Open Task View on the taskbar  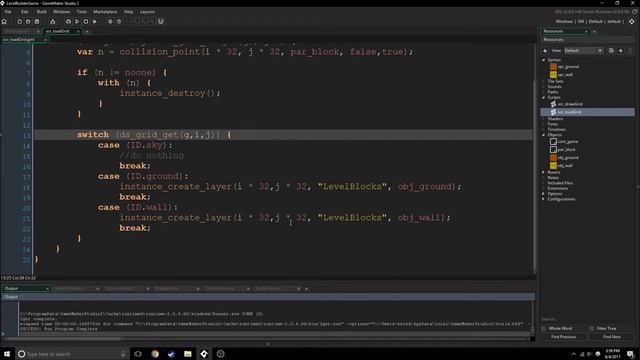(138, 354)
